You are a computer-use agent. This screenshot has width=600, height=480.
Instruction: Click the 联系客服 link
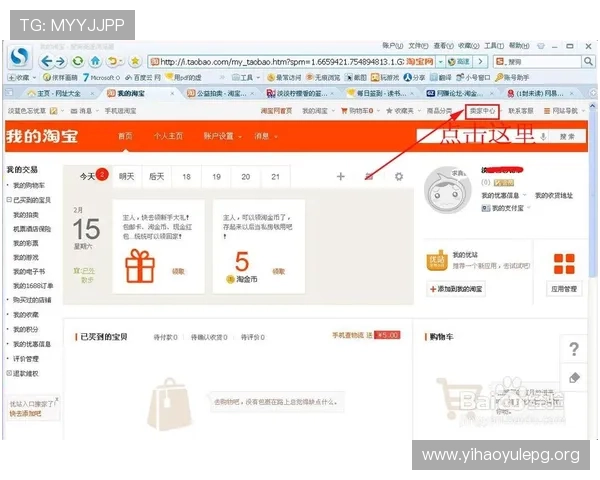(520, 111)
